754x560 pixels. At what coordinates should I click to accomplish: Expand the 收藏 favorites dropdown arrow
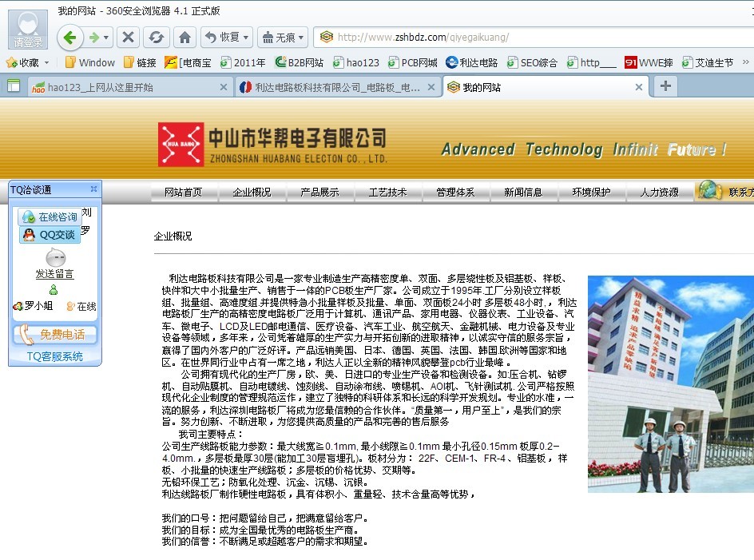46,62
